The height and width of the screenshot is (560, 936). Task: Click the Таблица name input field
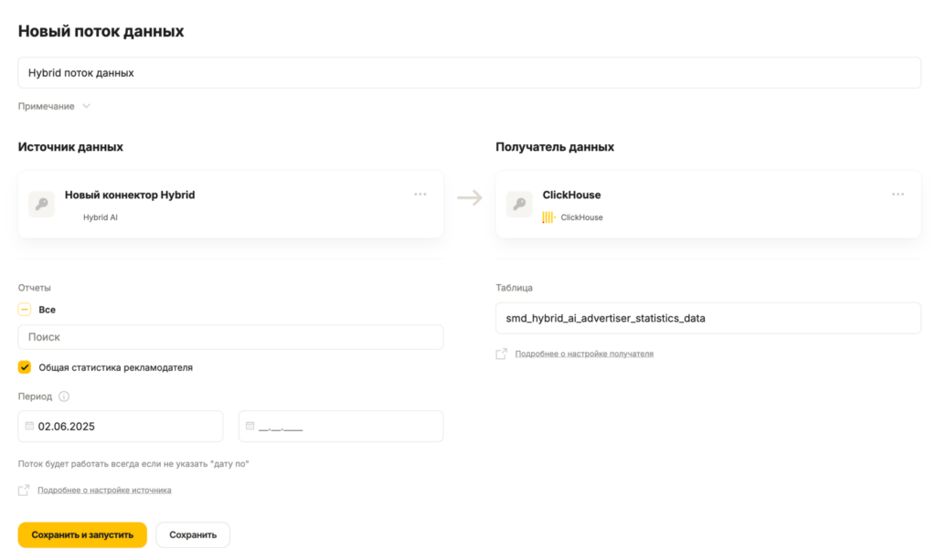[x=708, y=318]
